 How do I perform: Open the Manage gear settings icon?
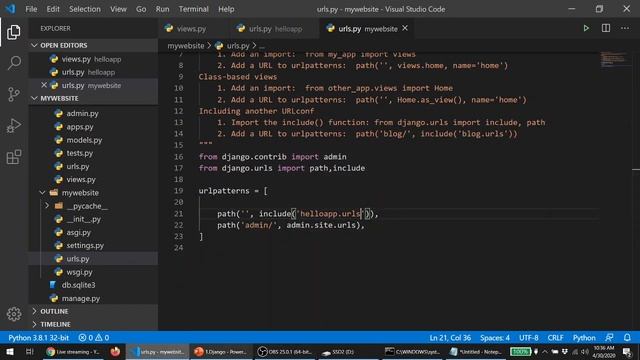click(x=14, y=314)
